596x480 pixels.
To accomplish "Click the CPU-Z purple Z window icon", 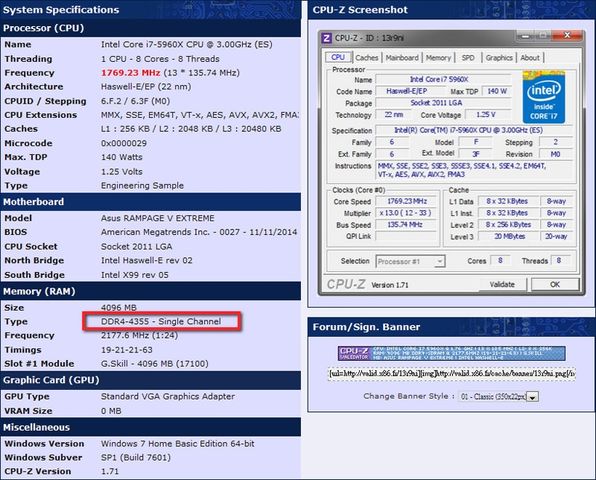I will 326,38.
